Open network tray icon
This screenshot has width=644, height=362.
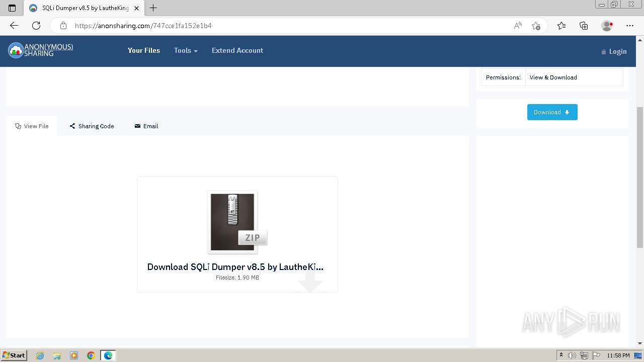pyautogui.click(x=584, y=355)
